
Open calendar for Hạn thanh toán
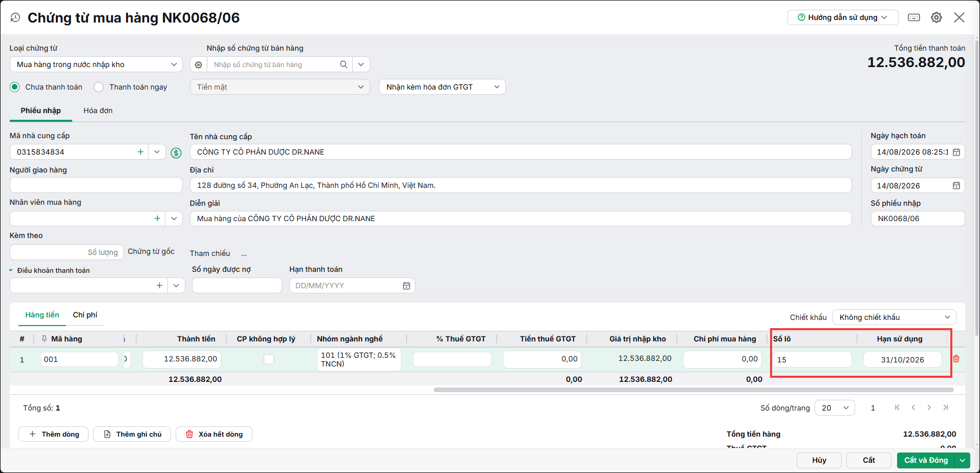pyautogui.click(x=406, y=286)
